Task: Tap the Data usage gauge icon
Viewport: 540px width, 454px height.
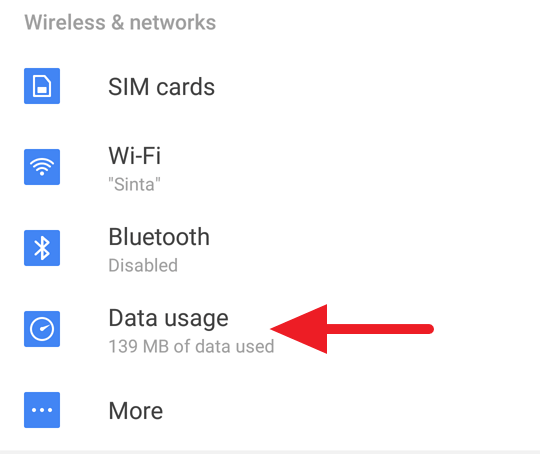Action: (x=42, y=329)
